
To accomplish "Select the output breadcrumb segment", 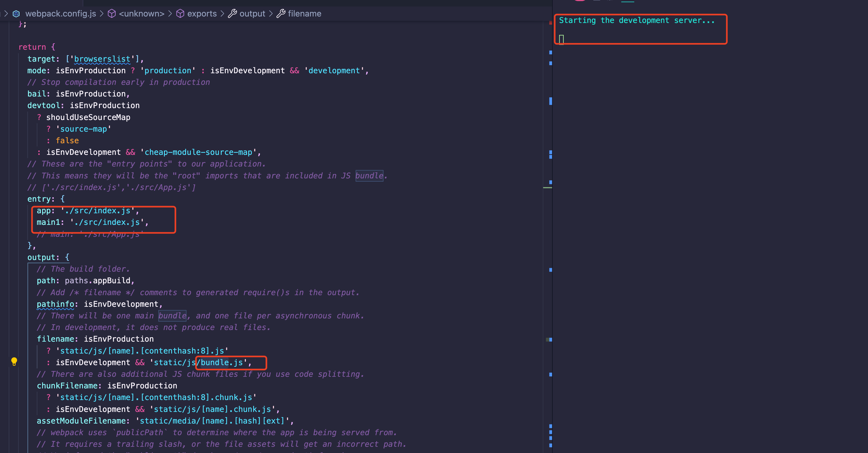I will (252, 14).
